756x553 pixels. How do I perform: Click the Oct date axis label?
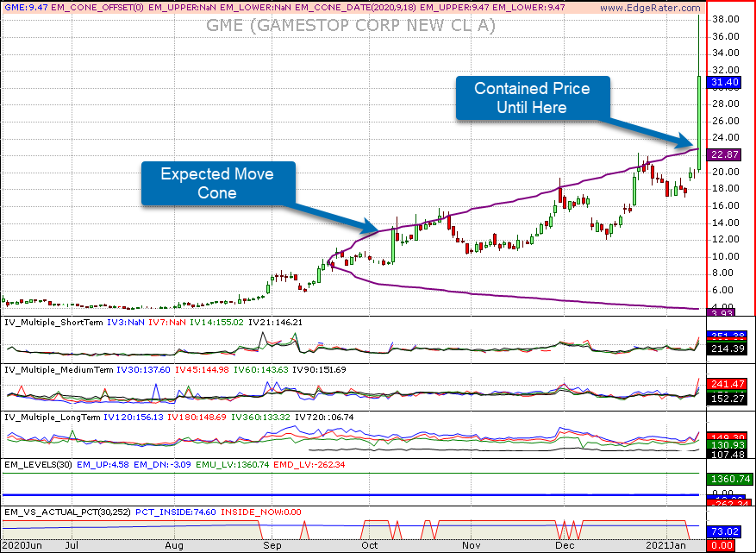369,545
